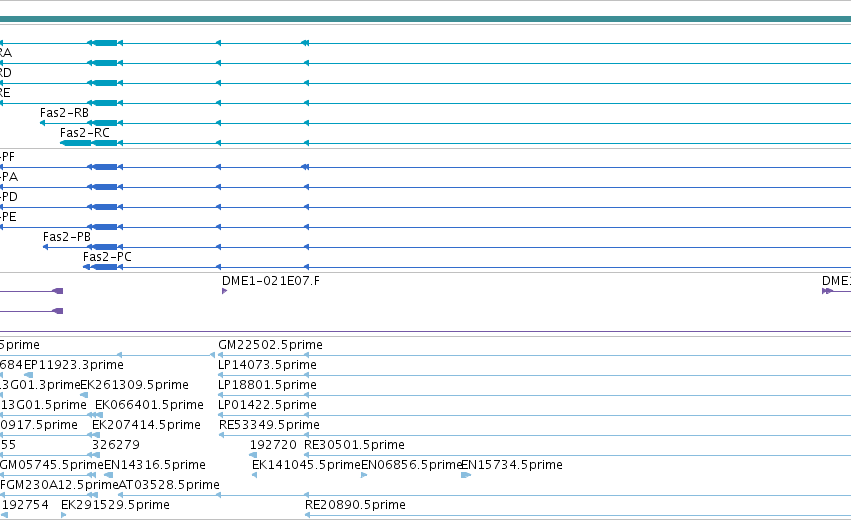
Task: Select the EN06856.5prime EST label
Action: coord(411,465)
